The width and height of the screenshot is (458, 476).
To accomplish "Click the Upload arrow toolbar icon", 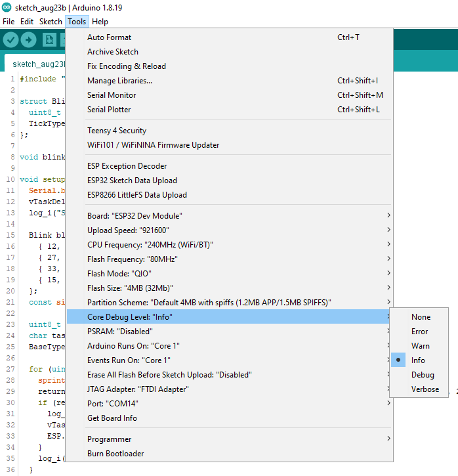I will coord(29,40).
